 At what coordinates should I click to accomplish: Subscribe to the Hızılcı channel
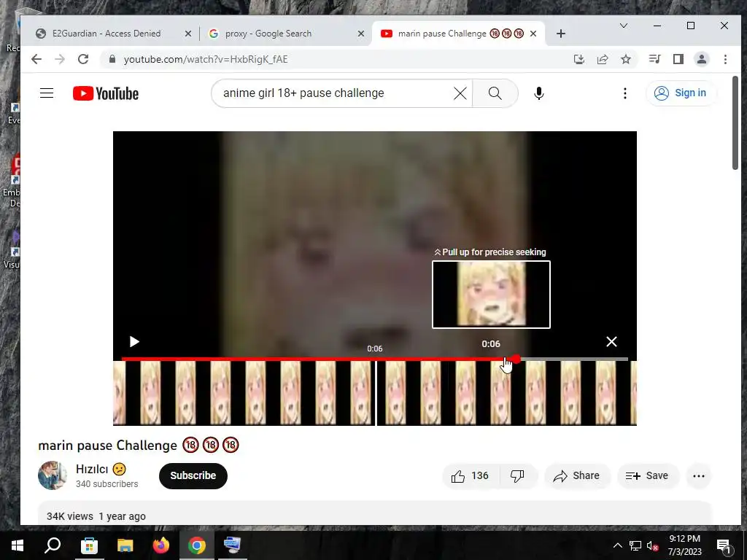point(193,475)
